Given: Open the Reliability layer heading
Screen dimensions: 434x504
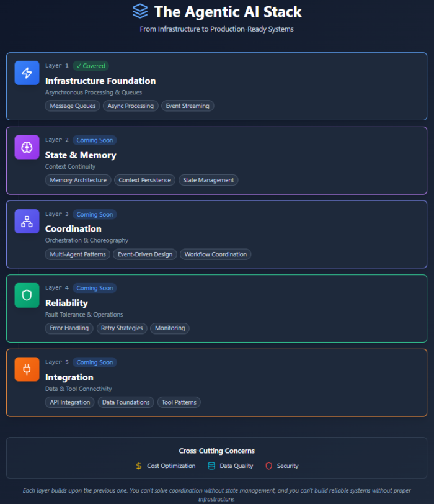Looking at the screenshot, I should 66,303.
